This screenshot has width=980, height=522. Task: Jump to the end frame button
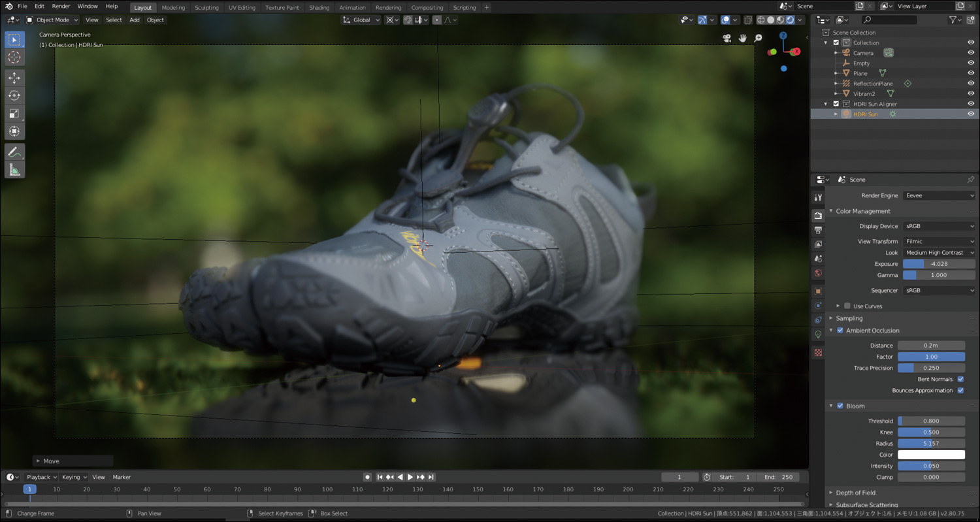click(431, 477)
